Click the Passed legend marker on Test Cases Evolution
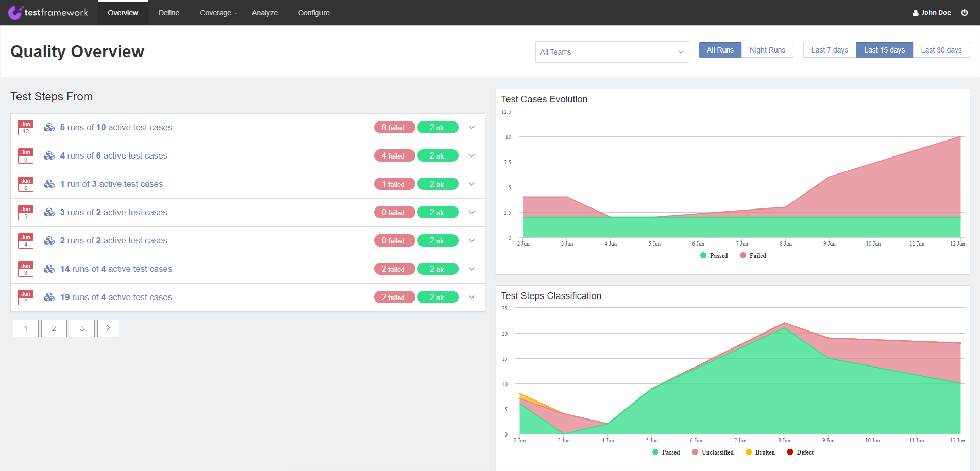 (x=703, y=255)
